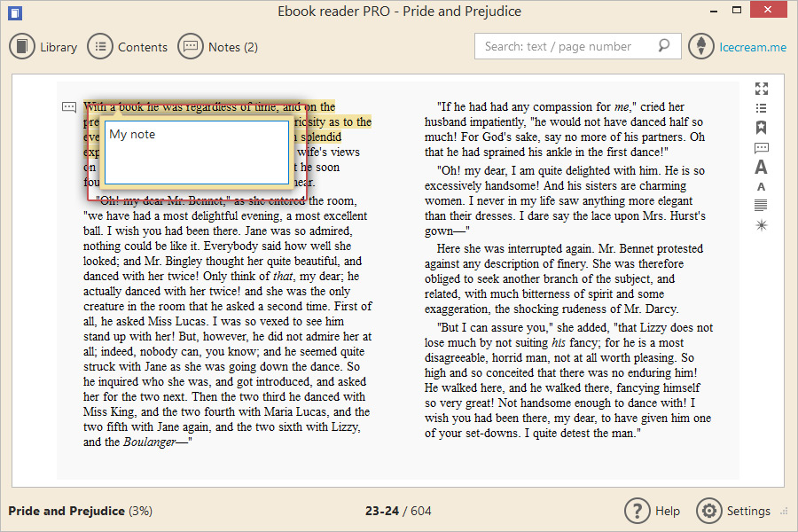798x532 pixels.
Task: Click the Library label
Action: click(x=59, y=47)
